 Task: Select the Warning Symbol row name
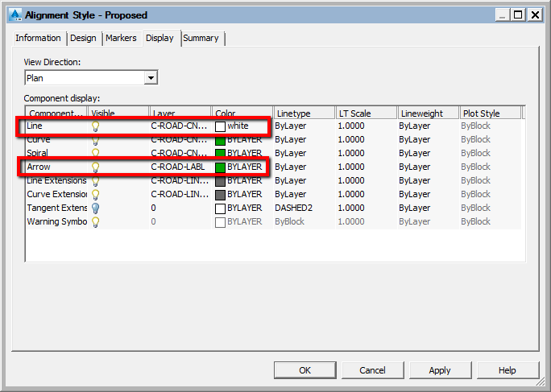tap(57, 221)
